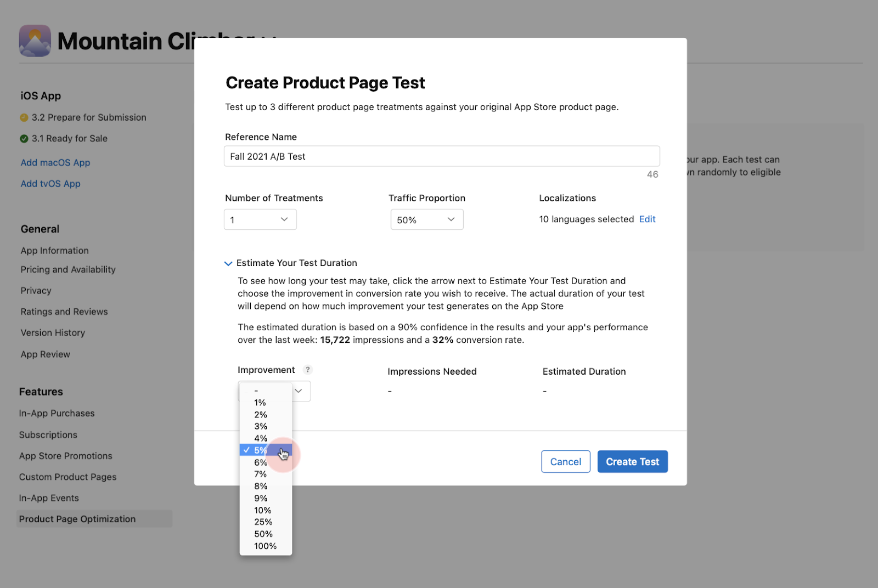Open the Number of Treatments dropdown
This screenshot has height=588, width=878.
click(x=260, y=219)
